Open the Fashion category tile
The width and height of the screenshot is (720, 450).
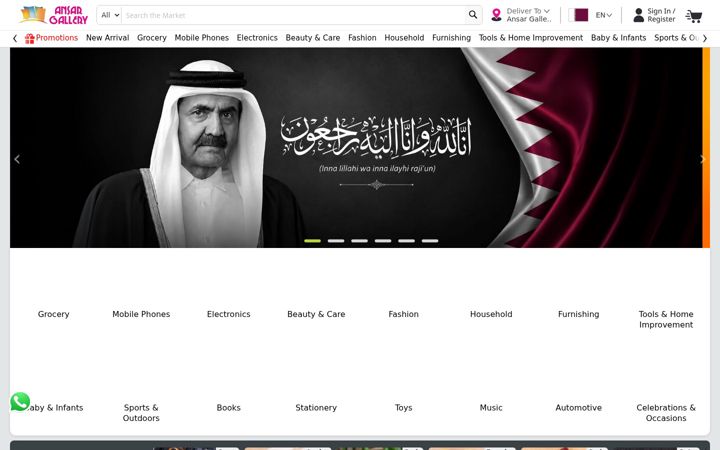404,314
